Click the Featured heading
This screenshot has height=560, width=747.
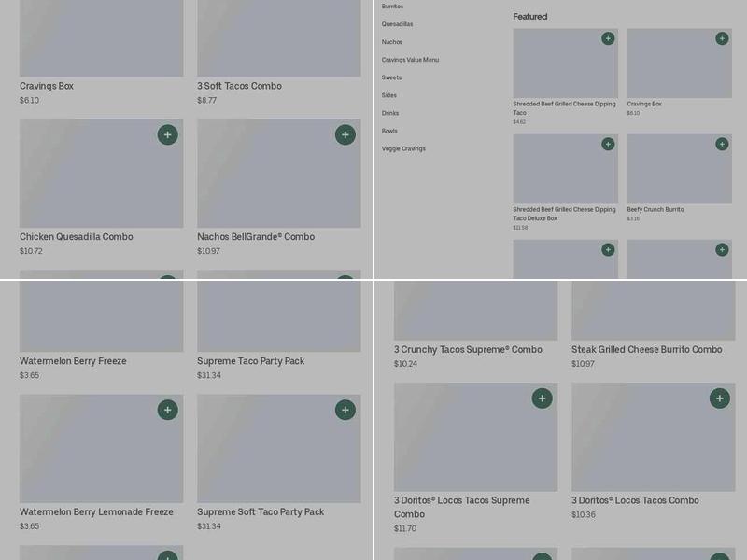point(530,17)
